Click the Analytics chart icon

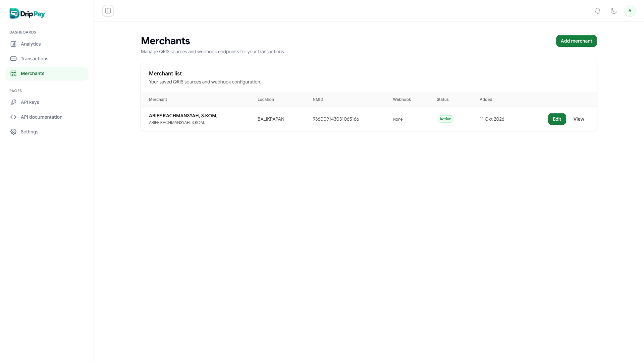click(x=13, y=44)
